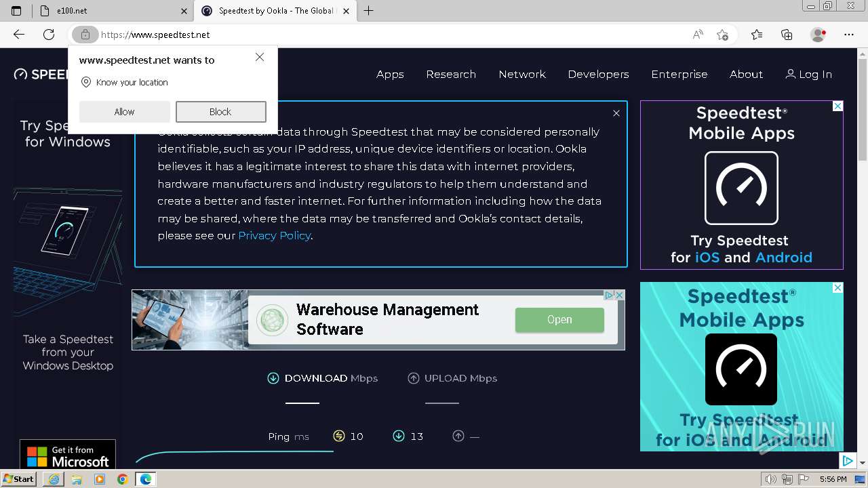Open Google Chrome from the taskbar

point(122,479)
